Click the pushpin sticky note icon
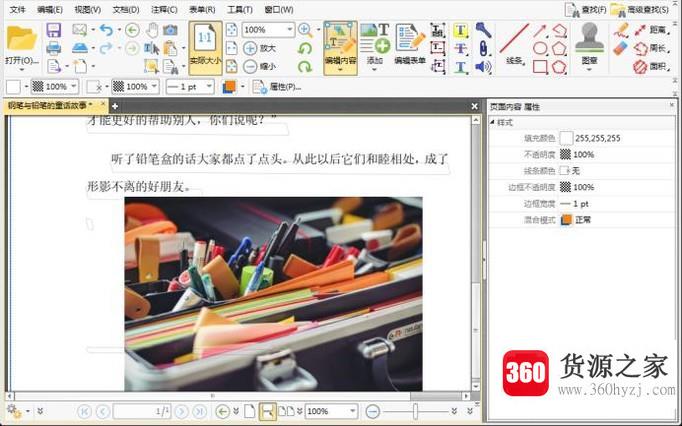 pyautogui.click(x=483, y=30)
